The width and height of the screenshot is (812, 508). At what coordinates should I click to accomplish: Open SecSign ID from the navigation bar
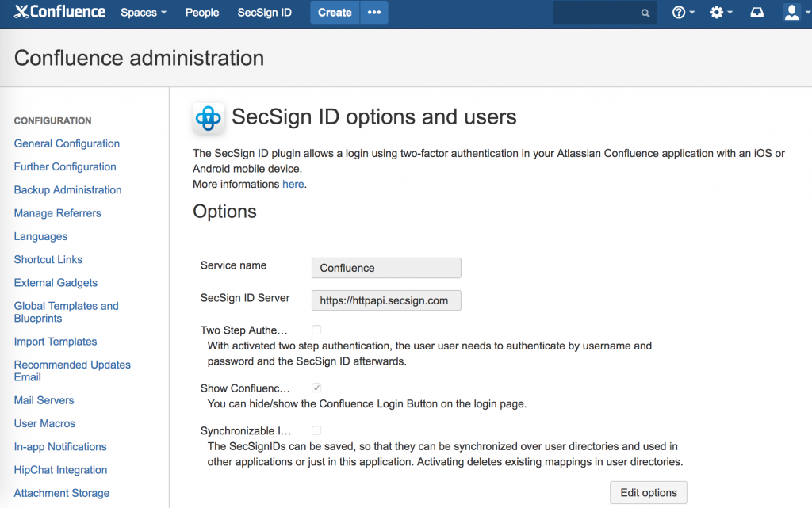(x=264, y=13)
